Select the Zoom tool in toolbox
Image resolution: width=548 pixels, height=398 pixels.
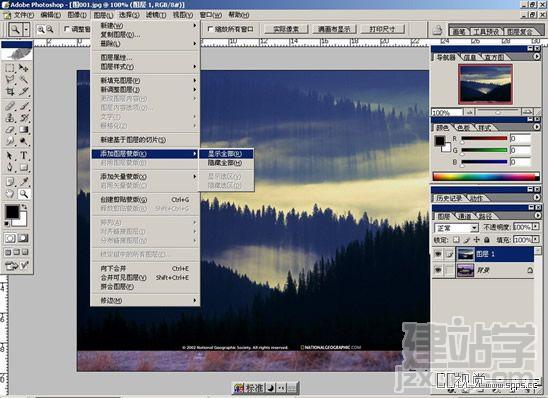(x=24, y=194)
